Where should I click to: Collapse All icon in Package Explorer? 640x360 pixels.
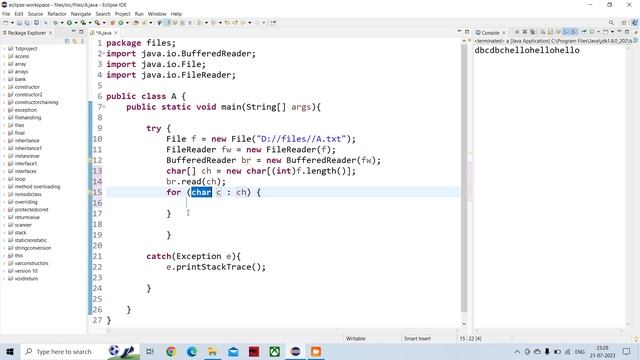tap(67, 41)
